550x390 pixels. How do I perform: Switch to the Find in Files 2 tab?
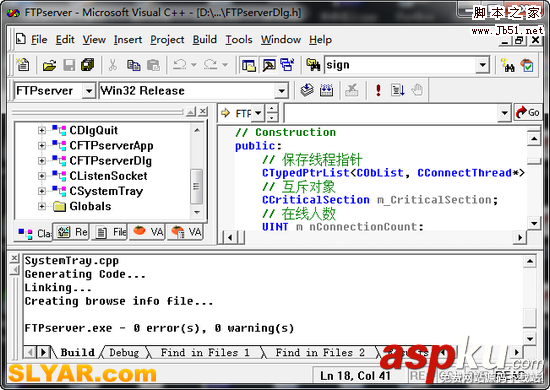click(320, 352)
